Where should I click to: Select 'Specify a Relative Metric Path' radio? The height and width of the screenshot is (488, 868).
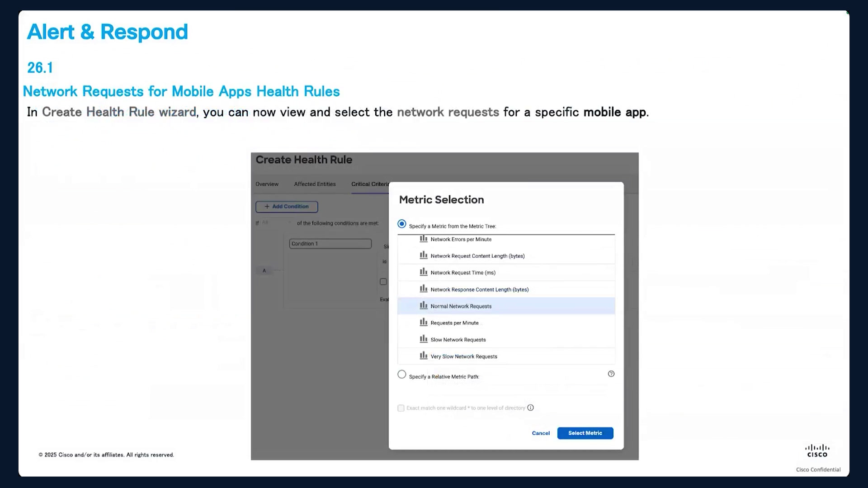click(x=402, y=374)
